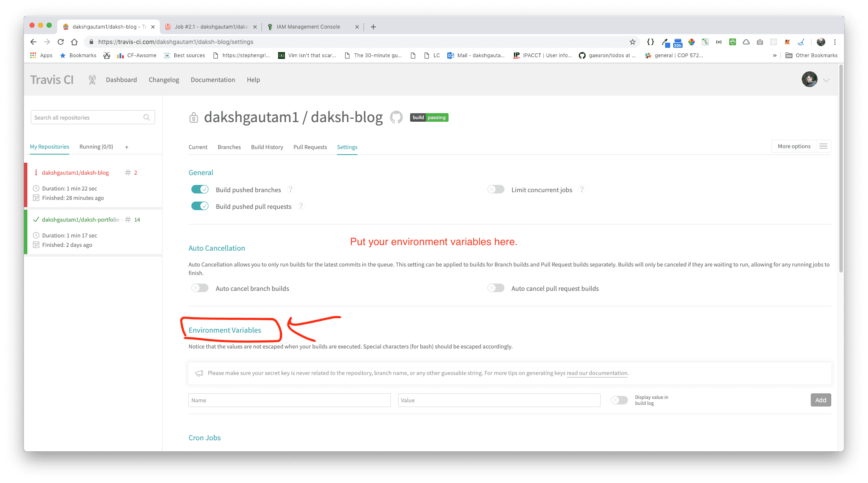Open Dashboard in Travis navigation
This screenshot has height=483, width=868.
(x=121, y=80)
